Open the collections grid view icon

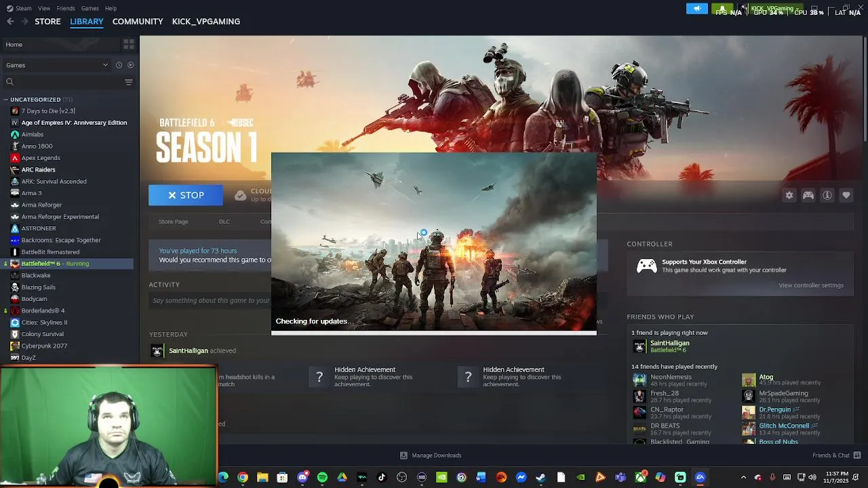129,44
